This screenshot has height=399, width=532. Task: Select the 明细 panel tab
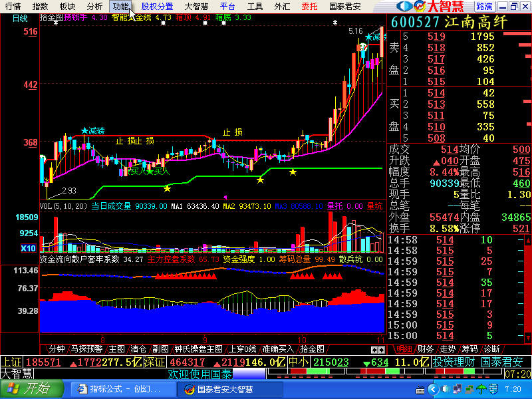coord(404,348)
